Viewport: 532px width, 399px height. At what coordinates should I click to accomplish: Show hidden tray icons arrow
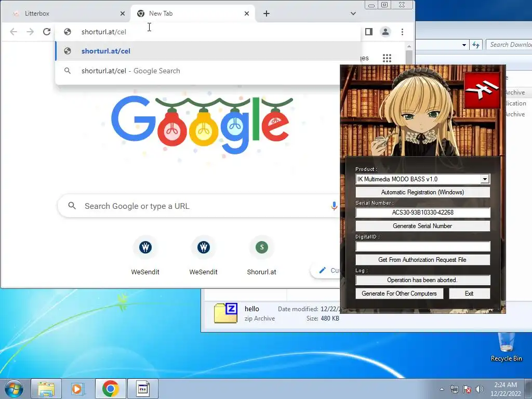442,389
